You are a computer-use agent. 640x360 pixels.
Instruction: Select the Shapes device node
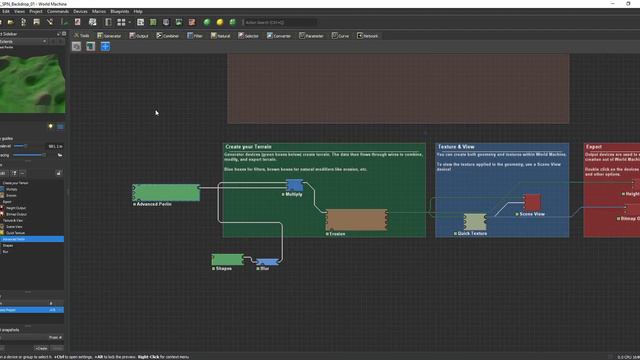(x=228, y=259)
